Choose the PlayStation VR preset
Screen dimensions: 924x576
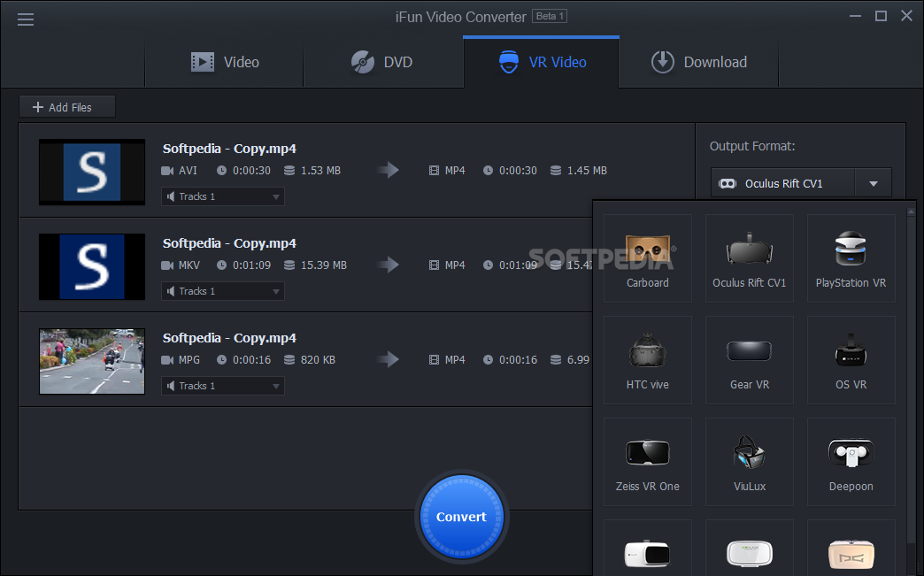click(x=851, y=258)
